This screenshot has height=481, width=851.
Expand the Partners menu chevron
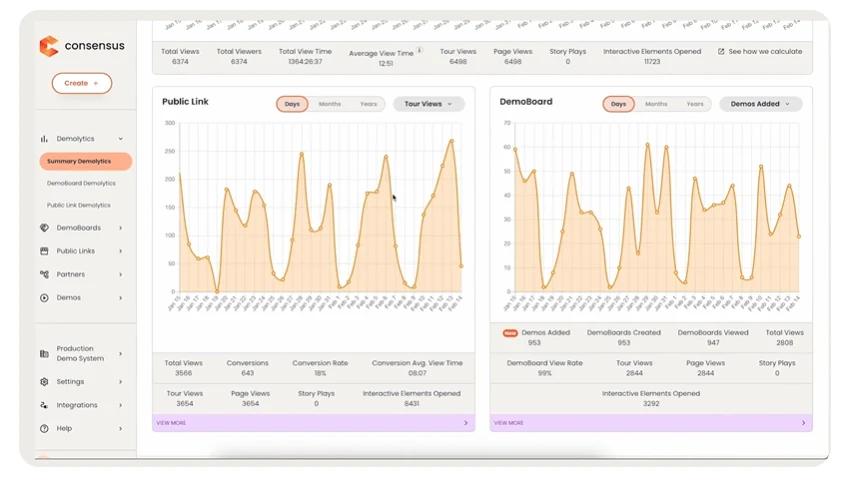(x=120, y=274)
